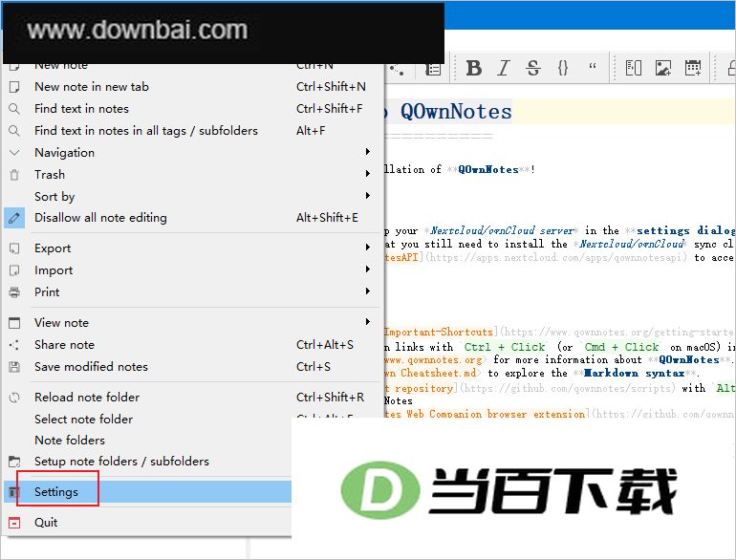Screen dimensions: 736x560
Task: Insert date calendar icon in toolbar
Action: (693, 68)
